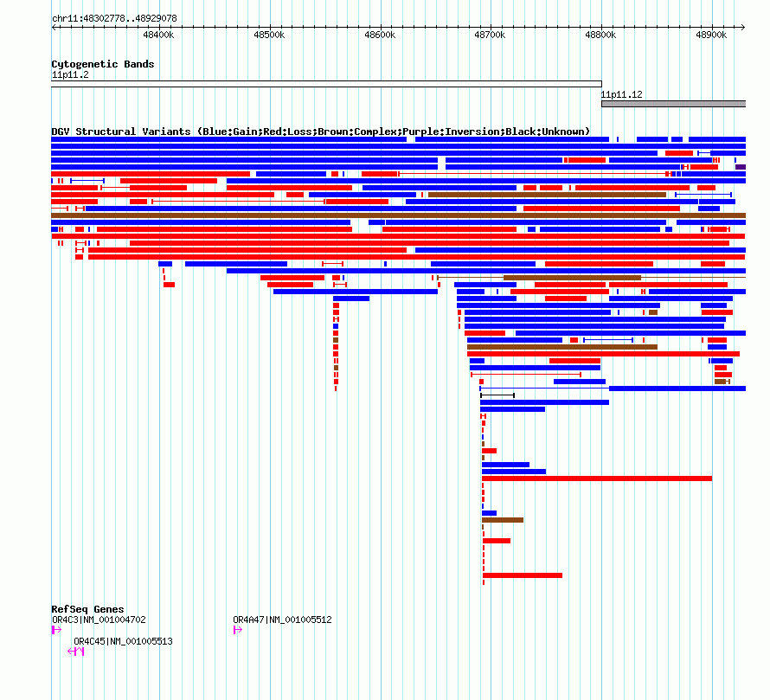Click the 48900k ruler tick label
The height and width of the screenshot is (700, 770).
(711, 35)
